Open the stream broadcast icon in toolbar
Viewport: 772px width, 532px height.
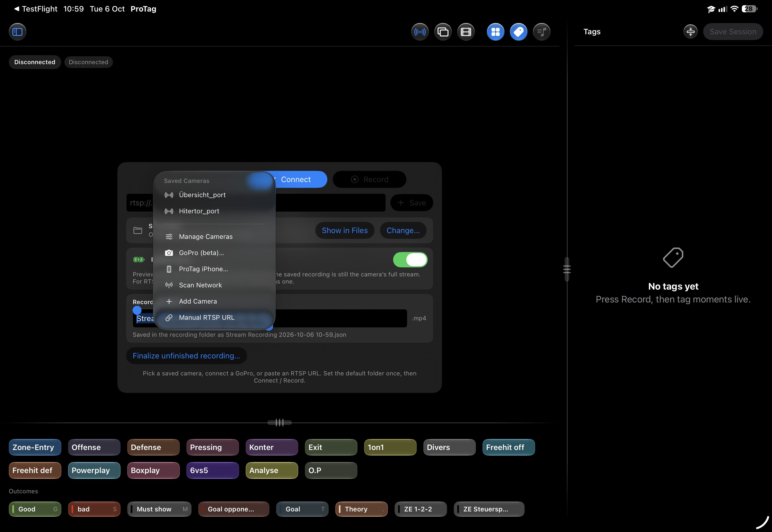(x=420, y=32)
